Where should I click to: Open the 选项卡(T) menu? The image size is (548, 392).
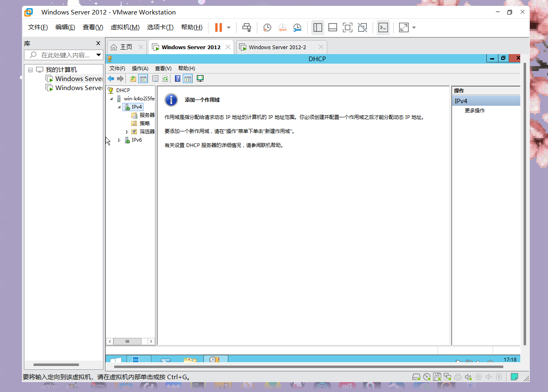[x=160, y=27]
